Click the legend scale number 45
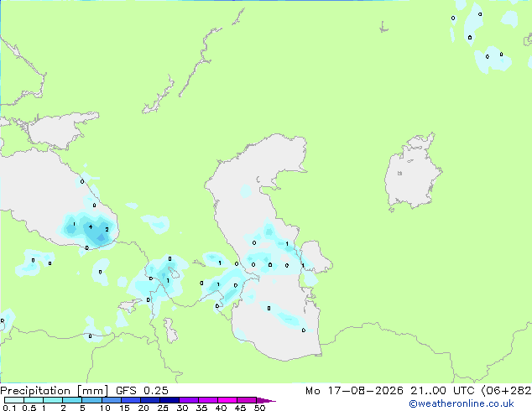 click(x=240, y=408)
